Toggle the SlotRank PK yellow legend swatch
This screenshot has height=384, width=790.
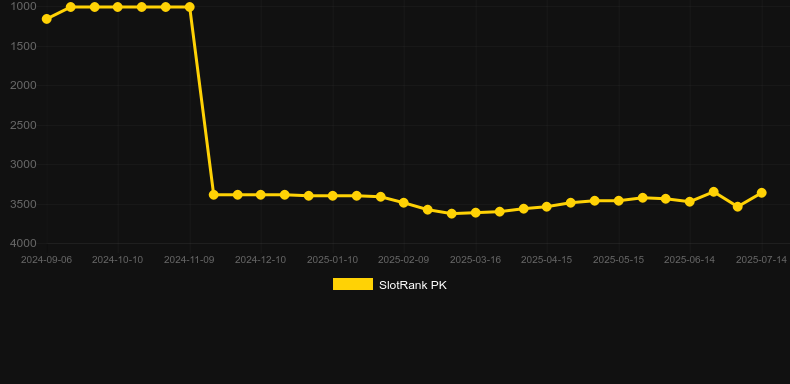click(353, 284)
